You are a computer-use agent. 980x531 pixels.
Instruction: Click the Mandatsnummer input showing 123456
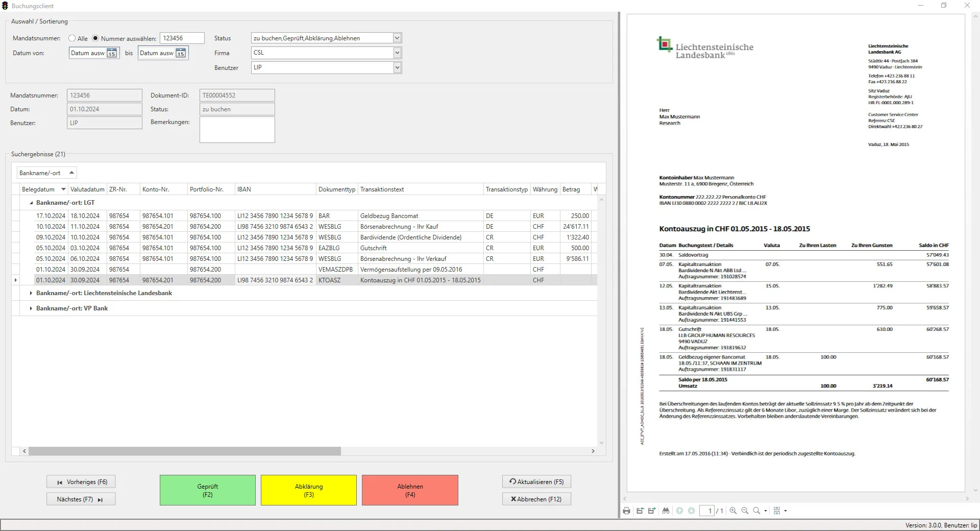point(182,38)
